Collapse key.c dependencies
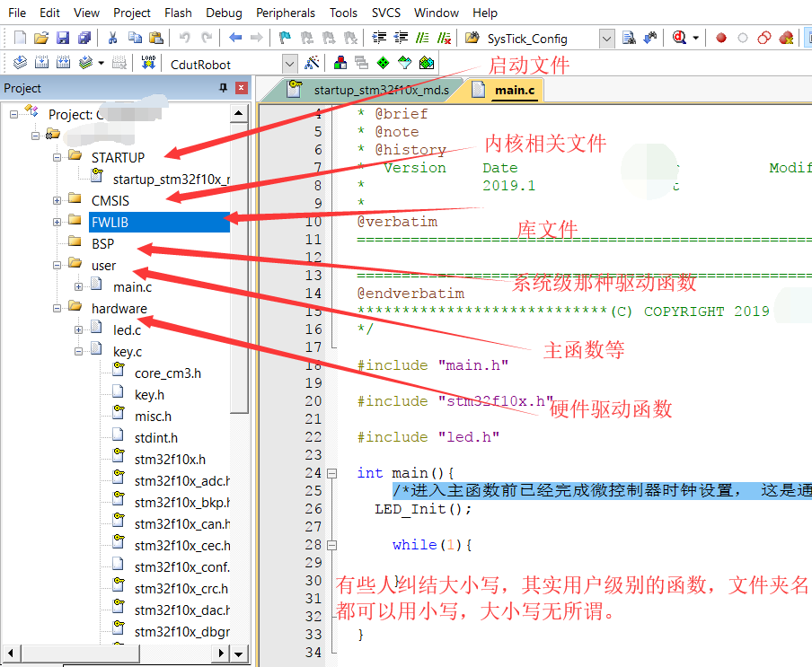The height and width of the screenshot is (667, 812). coord(78,351)
